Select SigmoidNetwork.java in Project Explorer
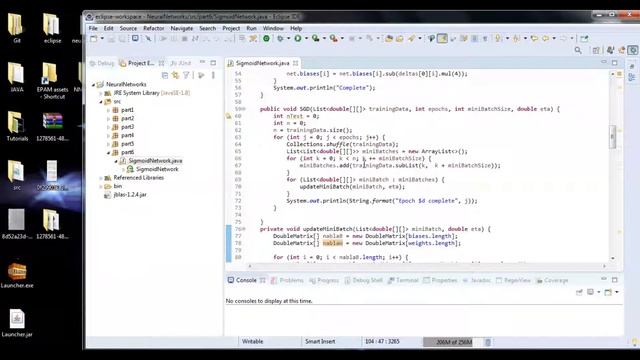 click(x=155, y=161)
